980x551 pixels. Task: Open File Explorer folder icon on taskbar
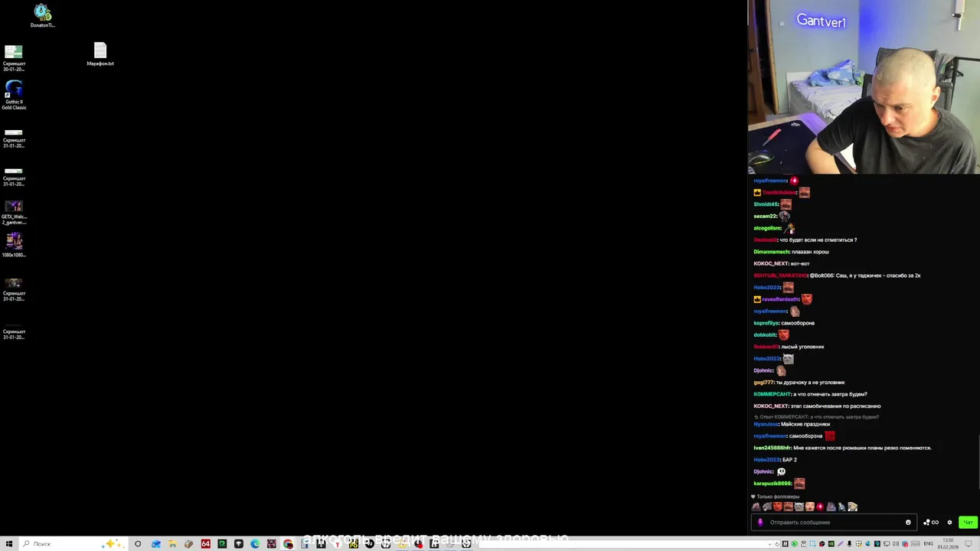click(x=172, y=544)
